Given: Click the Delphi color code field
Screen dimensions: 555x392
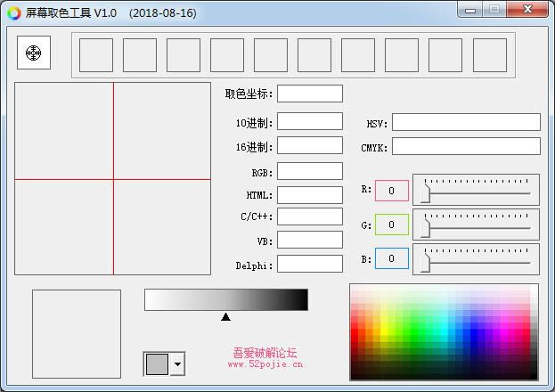Looking at the screenshot, I should tap(310, 265).
